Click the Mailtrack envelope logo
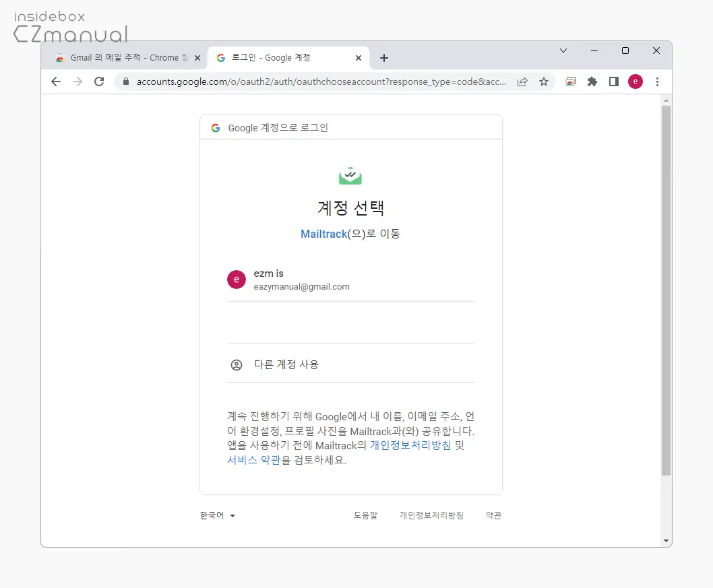The width and height of the screenshot is (713, 588). [x=350, y=176]
